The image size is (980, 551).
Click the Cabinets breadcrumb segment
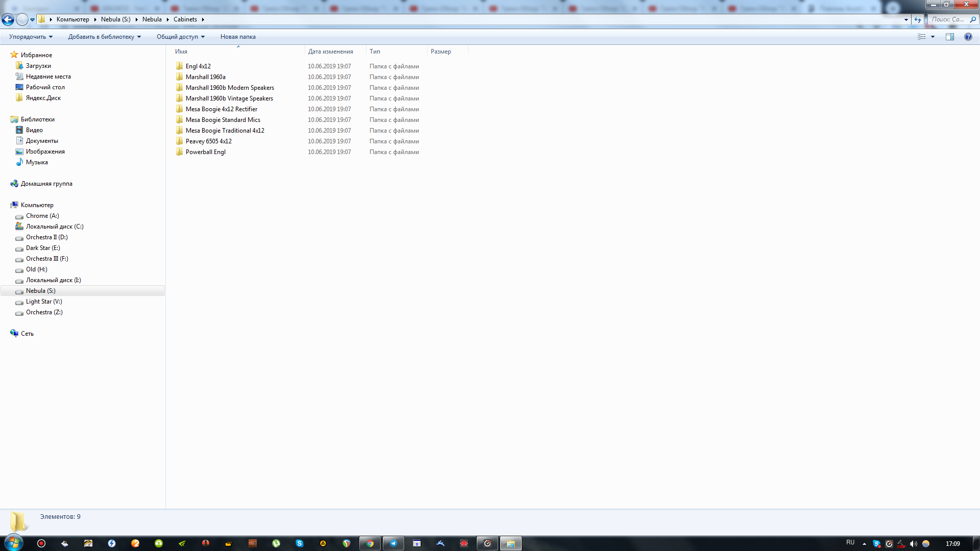click(185, 19)
